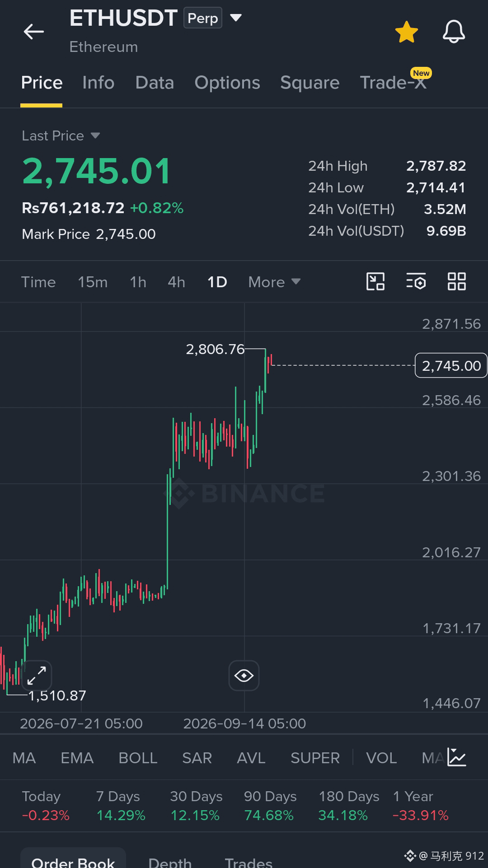Open the More timeframes dropdown

[x=274, y=282]
